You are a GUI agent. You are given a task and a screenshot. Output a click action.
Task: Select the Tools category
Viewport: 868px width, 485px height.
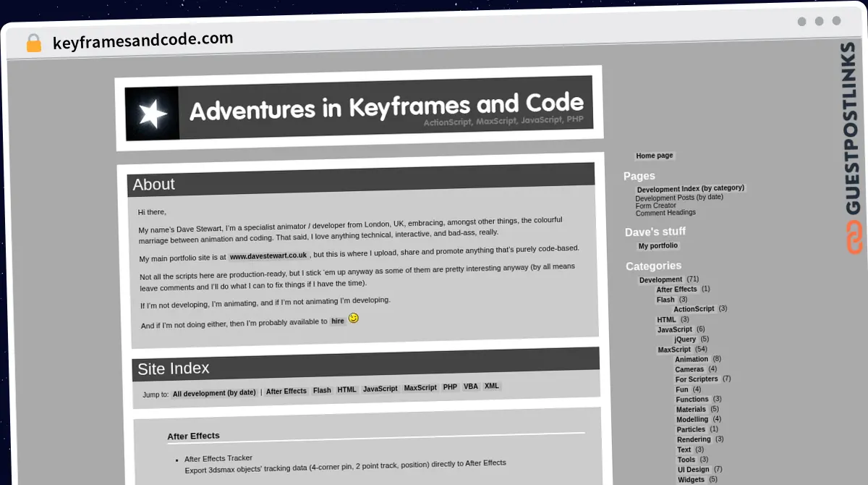[x=686, y=460]
